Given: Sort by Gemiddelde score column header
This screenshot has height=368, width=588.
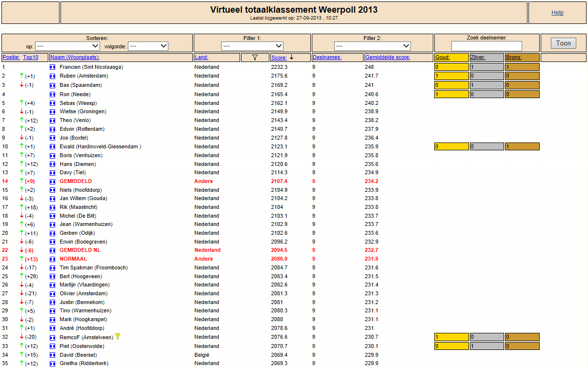Looking at the screenshot, I should pyautogui.click(x=388, y=58).
